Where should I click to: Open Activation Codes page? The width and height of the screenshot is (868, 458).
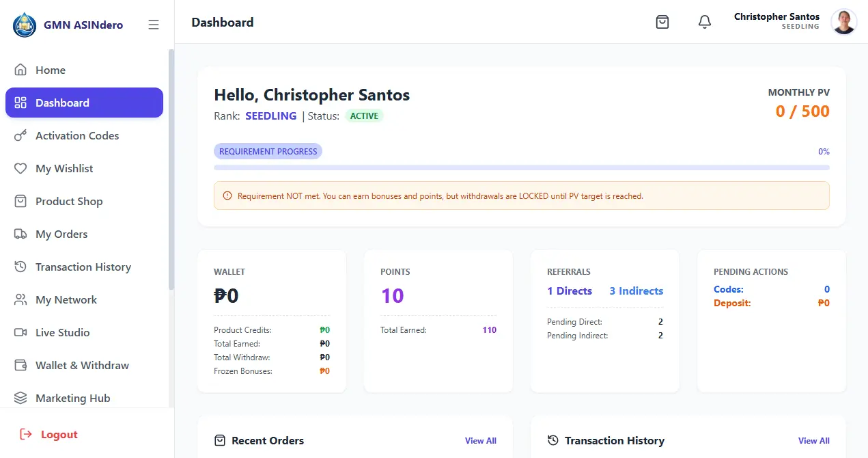[84, 135]
